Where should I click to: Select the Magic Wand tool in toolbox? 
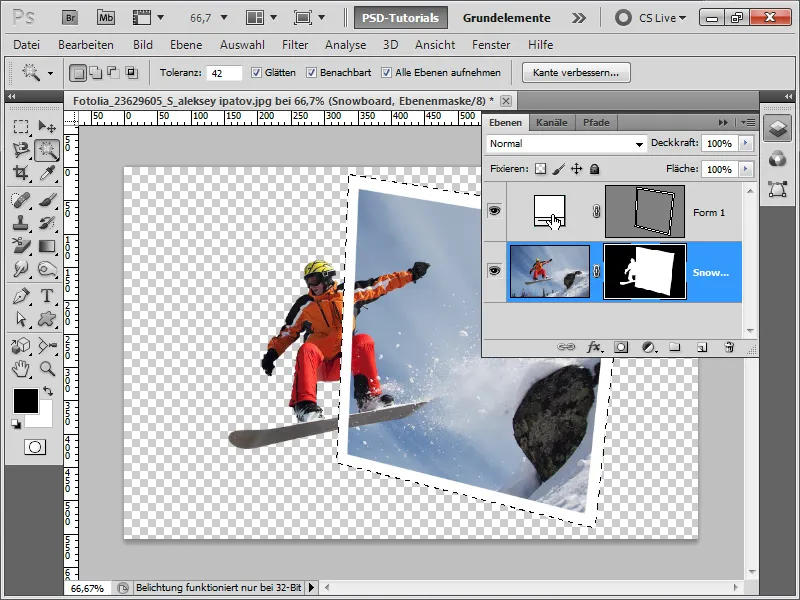point(47,150)
